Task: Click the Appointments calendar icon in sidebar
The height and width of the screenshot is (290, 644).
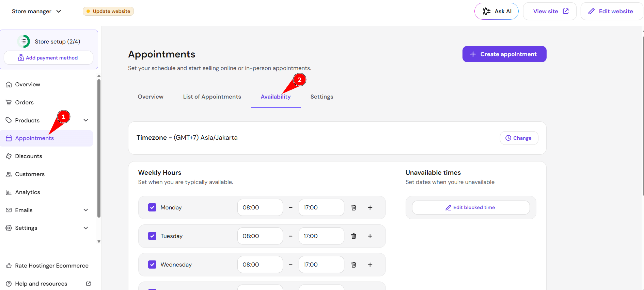Action: point(9,138)
